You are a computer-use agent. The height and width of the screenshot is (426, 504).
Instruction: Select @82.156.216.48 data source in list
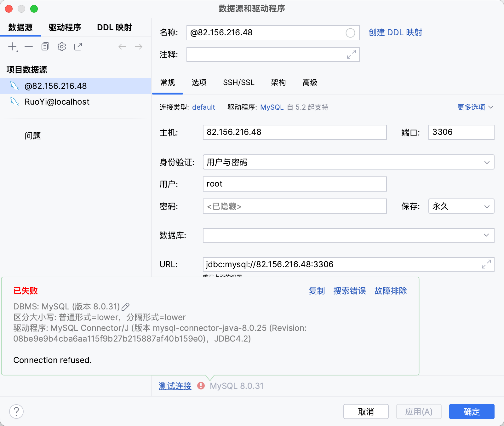pyautogui.click(x=76, y=86)
